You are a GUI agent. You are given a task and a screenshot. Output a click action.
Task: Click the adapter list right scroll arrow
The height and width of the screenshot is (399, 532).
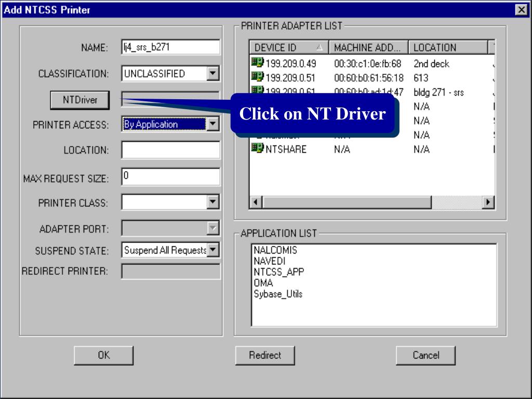[488, 202]
